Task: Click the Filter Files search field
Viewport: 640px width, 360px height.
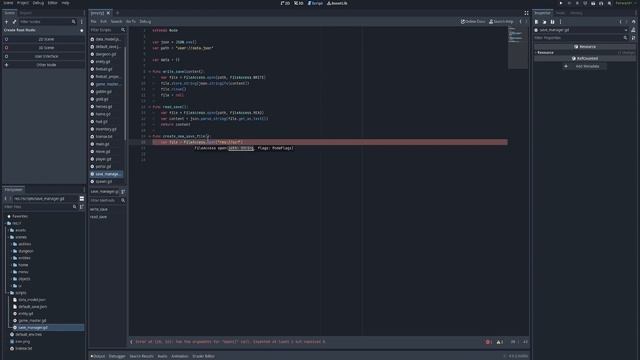Action: coord(40,207)
